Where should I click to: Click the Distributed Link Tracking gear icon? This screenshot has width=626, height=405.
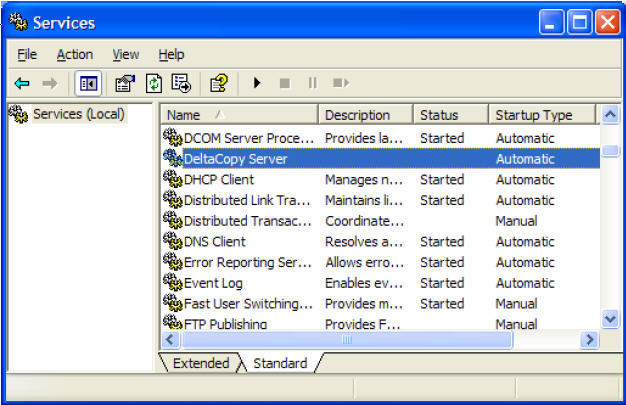coord(172,200)
